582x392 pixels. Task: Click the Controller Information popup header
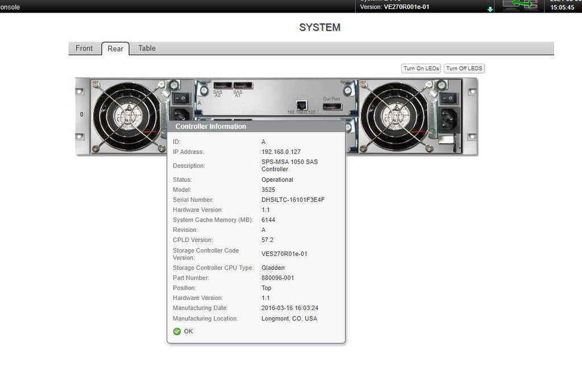click(x=256, y=127)
